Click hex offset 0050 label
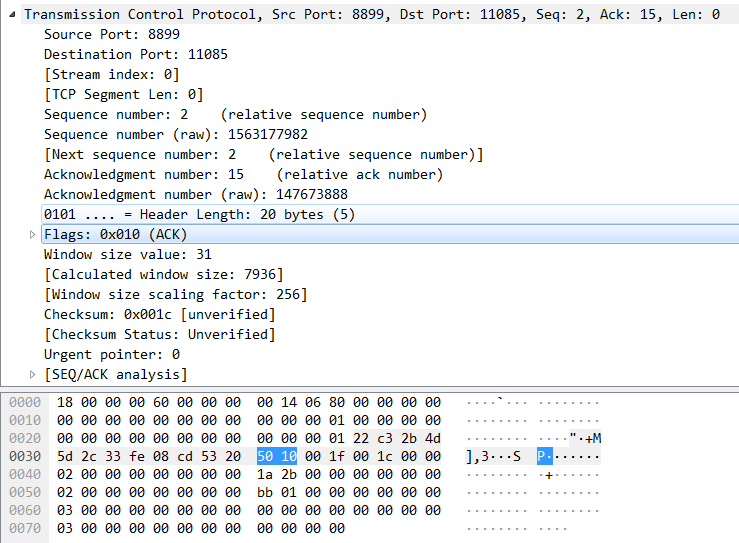The height and width of the screenshot is (543, 739). click(25, 492)
